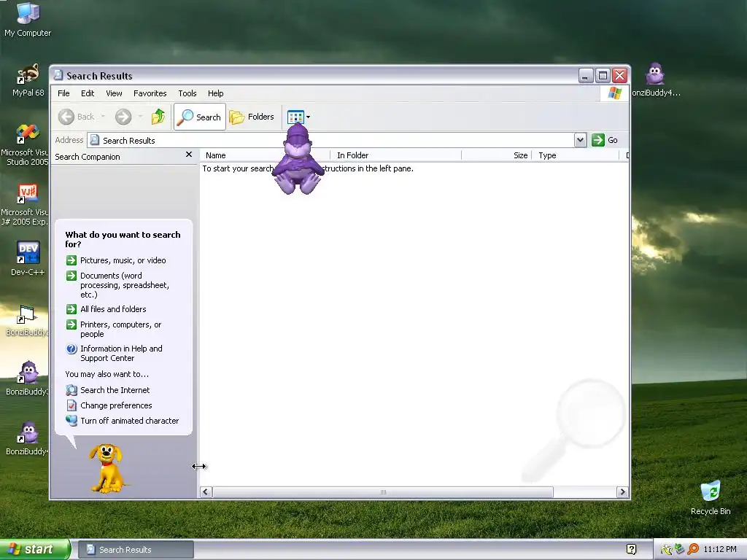Screen dimensions: 747x560
Task: Maximize the Search Results window
Action: [603, 75]
